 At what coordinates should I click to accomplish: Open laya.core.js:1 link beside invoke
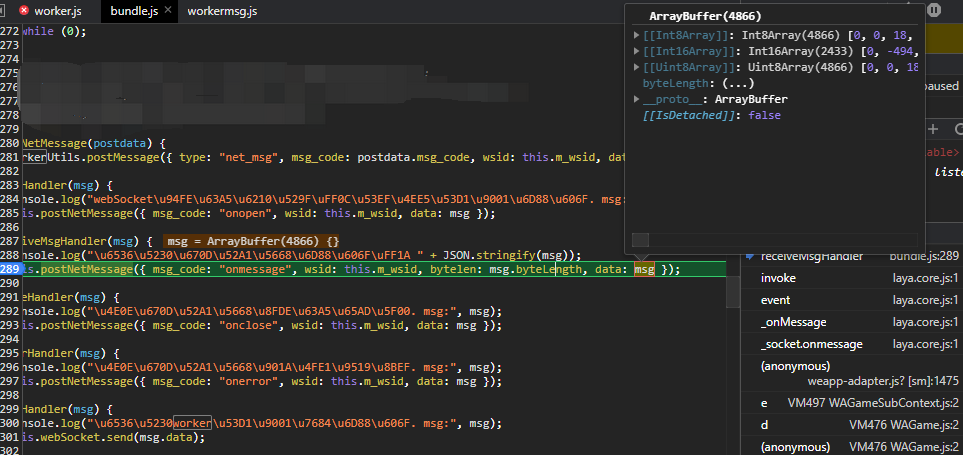926,278
